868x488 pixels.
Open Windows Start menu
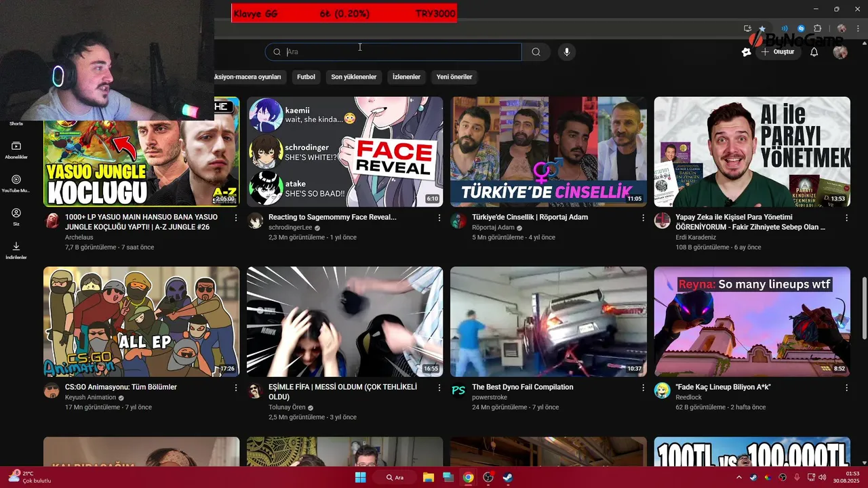point(360,477)
